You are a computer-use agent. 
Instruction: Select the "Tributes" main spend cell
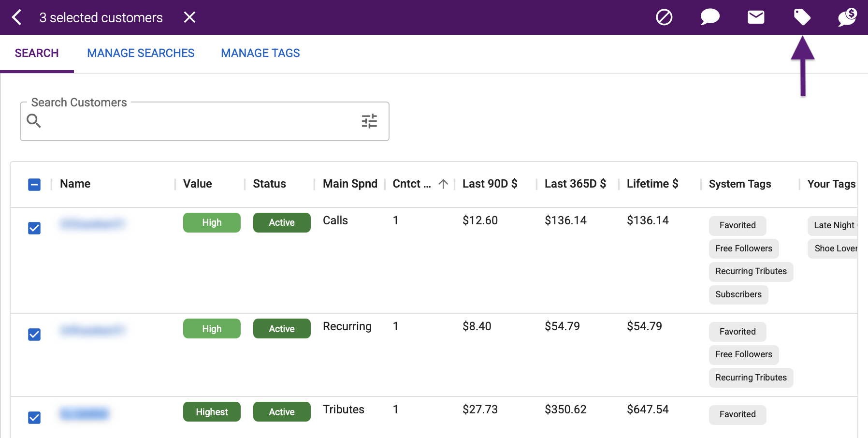[344, 409]
